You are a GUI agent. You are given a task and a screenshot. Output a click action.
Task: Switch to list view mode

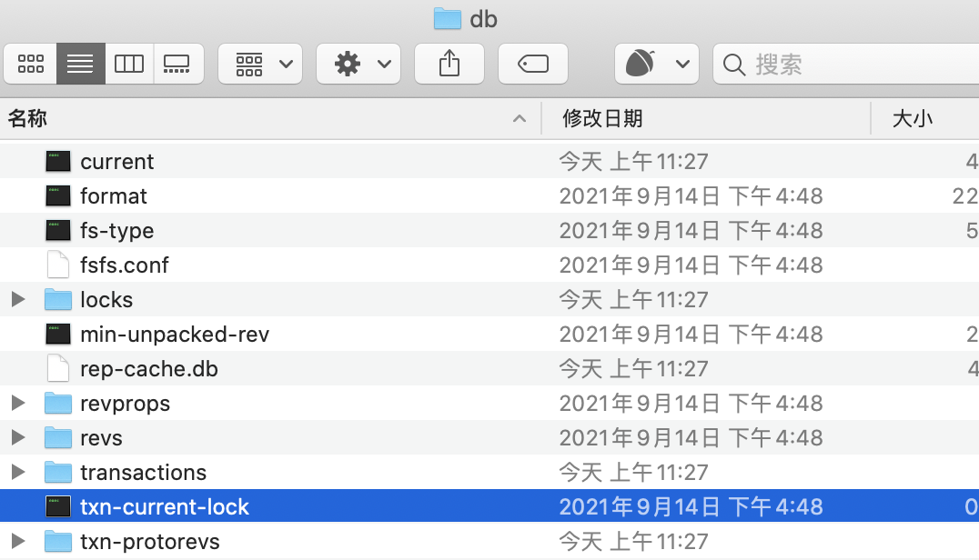click(81, 64)
